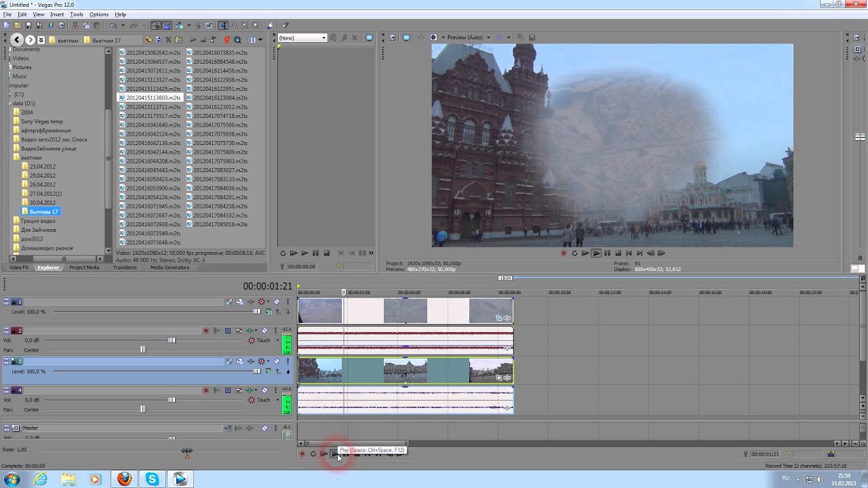Stop playback in Video Preview
868x488 pixels.
click(x=618, y=253)
